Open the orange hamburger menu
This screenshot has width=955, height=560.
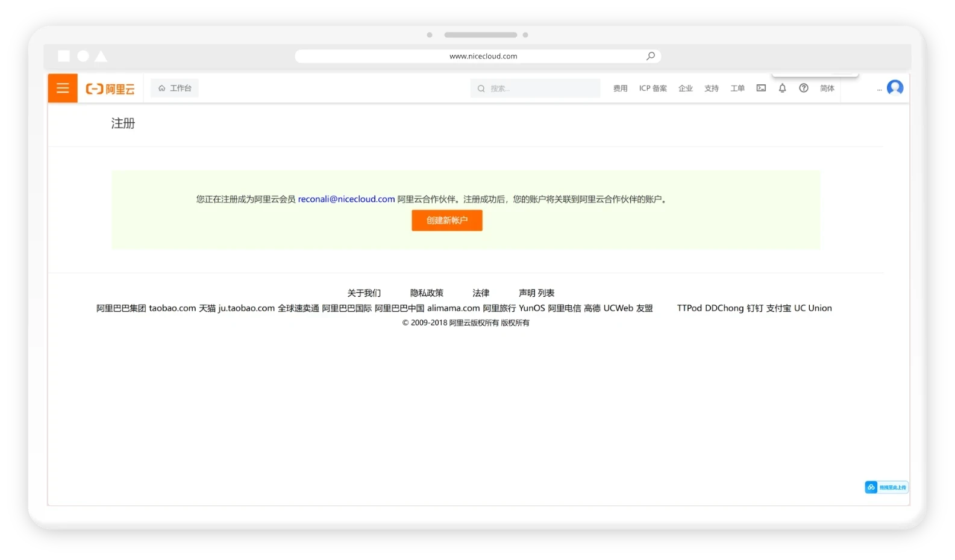tap(63, 89)
